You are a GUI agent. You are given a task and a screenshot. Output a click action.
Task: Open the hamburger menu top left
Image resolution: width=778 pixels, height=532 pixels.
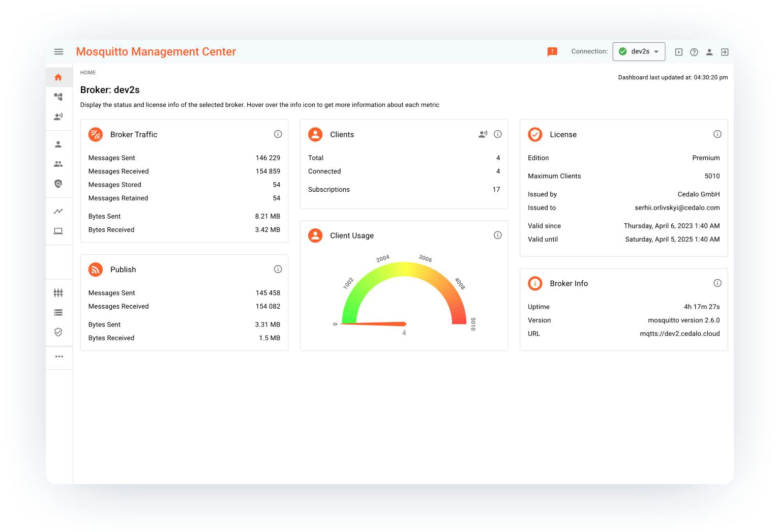coord(58,51)
